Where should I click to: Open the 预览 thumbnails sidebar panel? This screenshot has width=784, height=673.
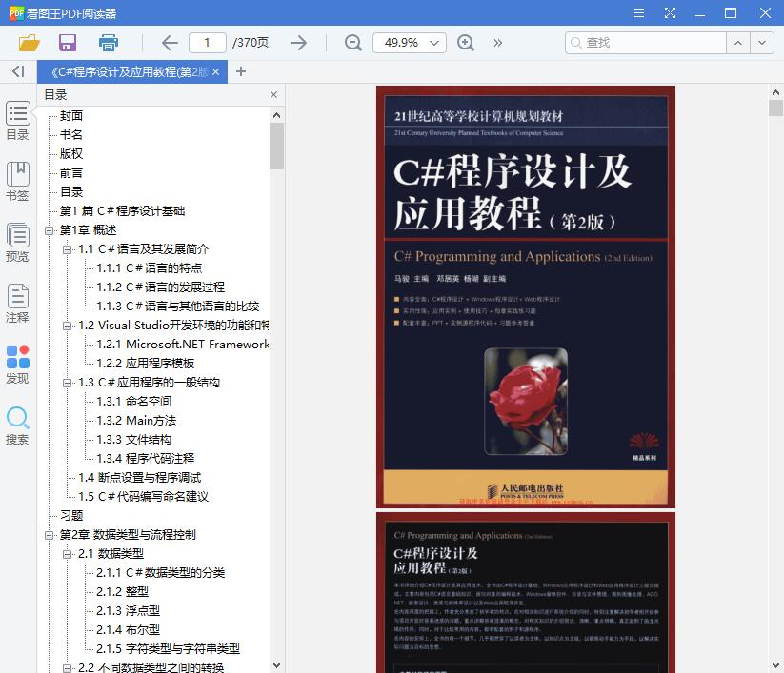(17, 243)
